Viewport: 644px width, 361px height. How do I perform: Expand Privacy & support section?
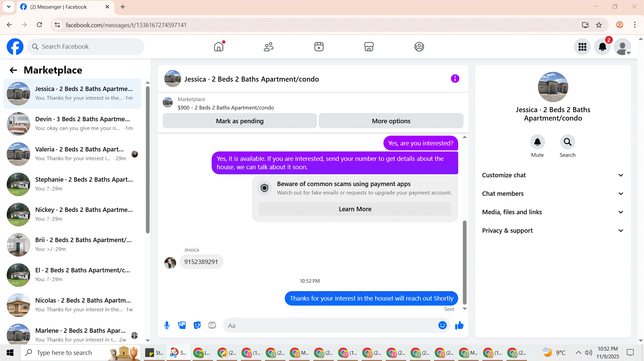point(553,231)
